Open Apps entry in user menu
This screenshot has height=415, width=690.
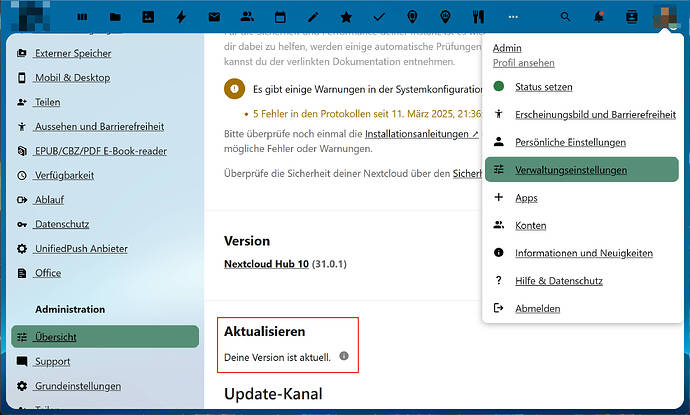point(526,198)
